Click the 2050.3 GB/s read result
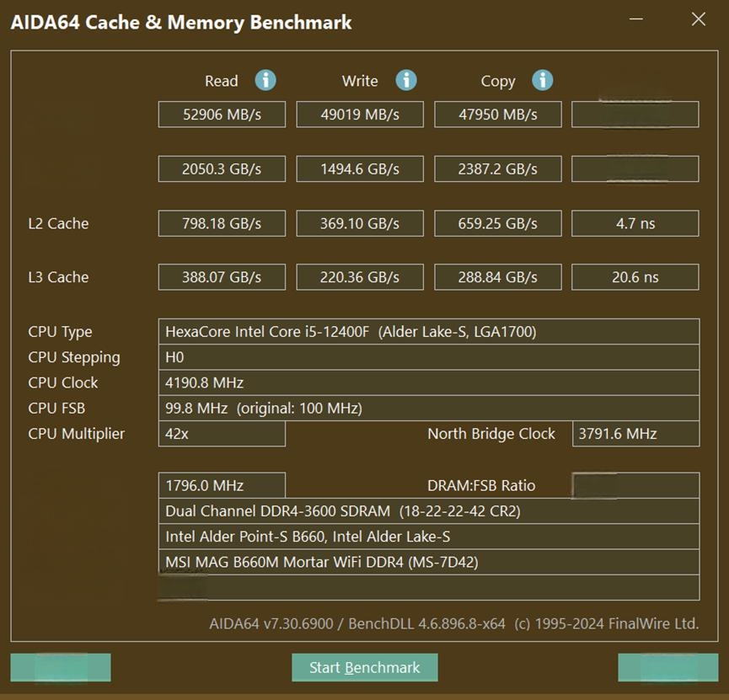Viewport: 729px width, 700px height. (x=222, y=168)
